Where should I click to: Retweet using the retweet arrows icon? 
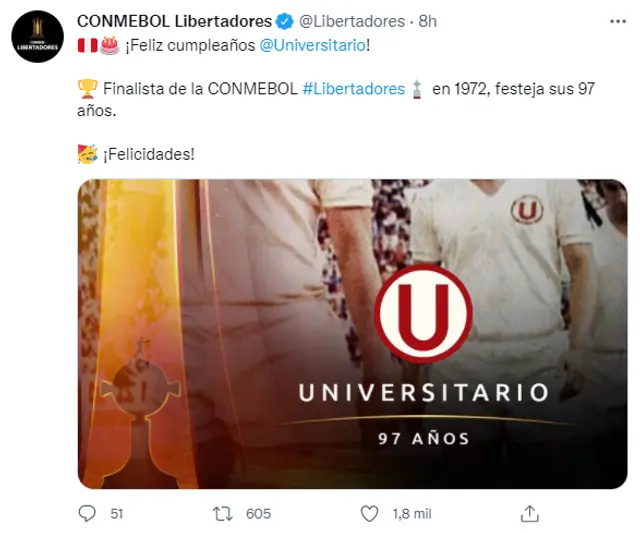pyautogui.click(x=223, y=513)
